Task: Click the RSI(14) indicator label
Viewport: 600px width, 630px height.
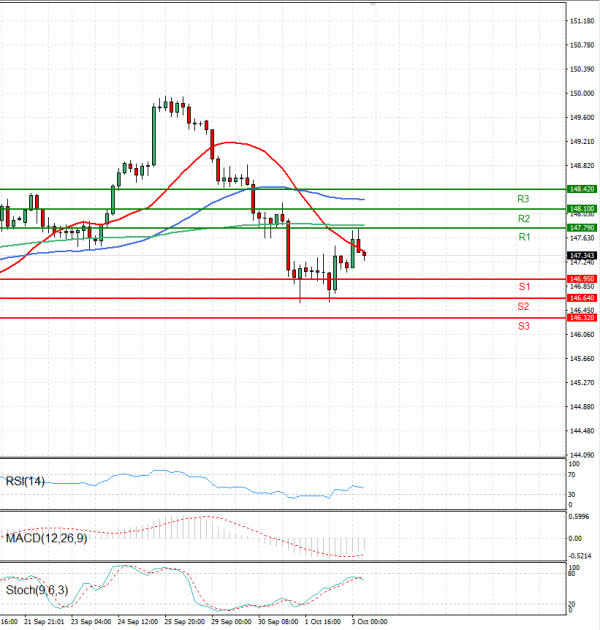Action: (x=27, y=481)
